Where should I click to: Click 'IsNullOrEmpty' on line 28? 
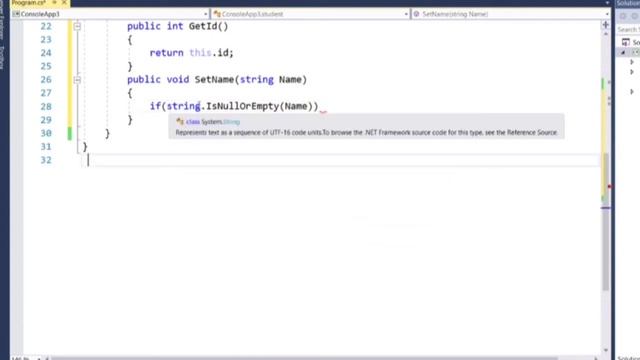(x=242, y=107)
